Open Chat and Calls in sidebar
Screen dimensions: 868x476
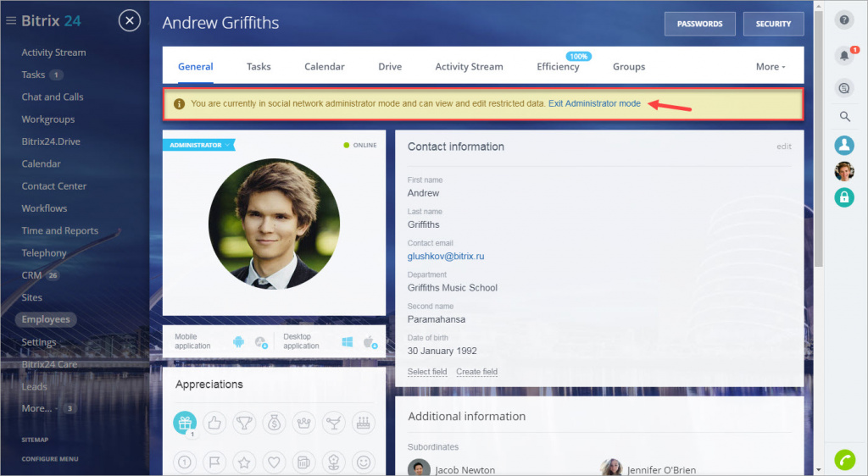tap(53, 97)
